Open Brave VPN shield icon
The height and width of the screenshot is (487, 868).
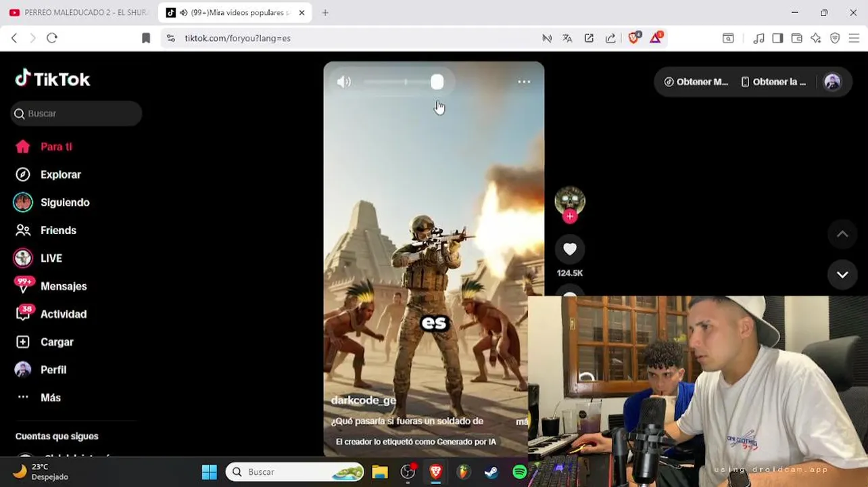coord(835,38)
